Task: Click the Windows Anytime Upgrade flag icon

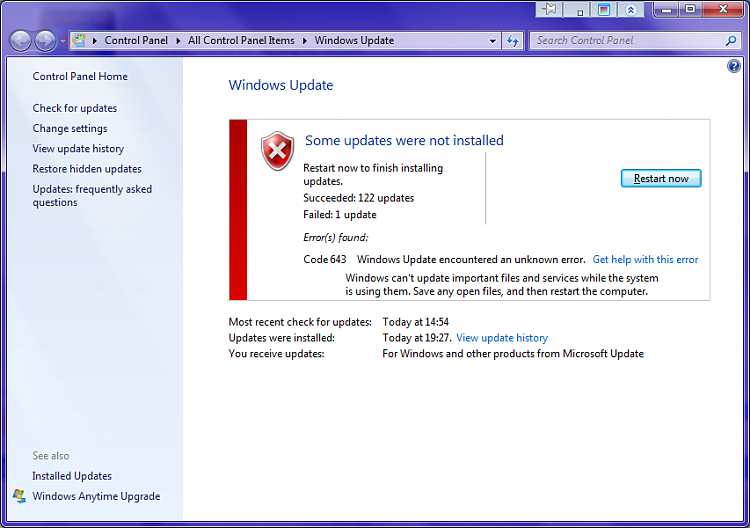Action: click(20, 496)
